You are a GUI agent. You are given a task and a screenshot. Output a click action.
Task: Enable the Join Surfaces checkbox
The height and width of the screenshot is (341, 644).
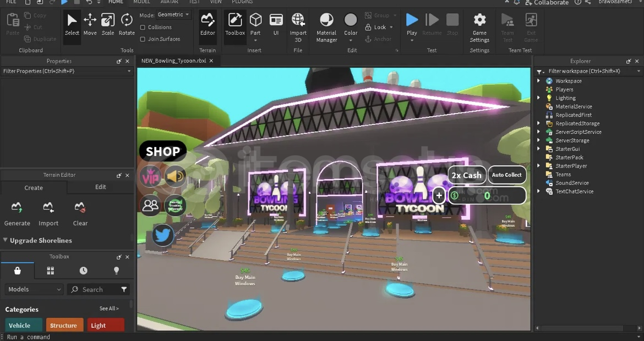point(143,39)
